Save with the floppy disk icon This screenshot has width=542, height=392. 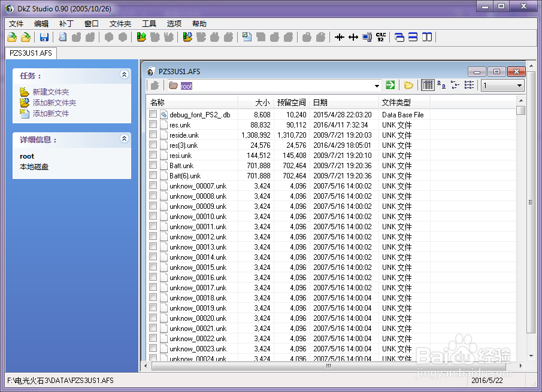tap(44, 37)
